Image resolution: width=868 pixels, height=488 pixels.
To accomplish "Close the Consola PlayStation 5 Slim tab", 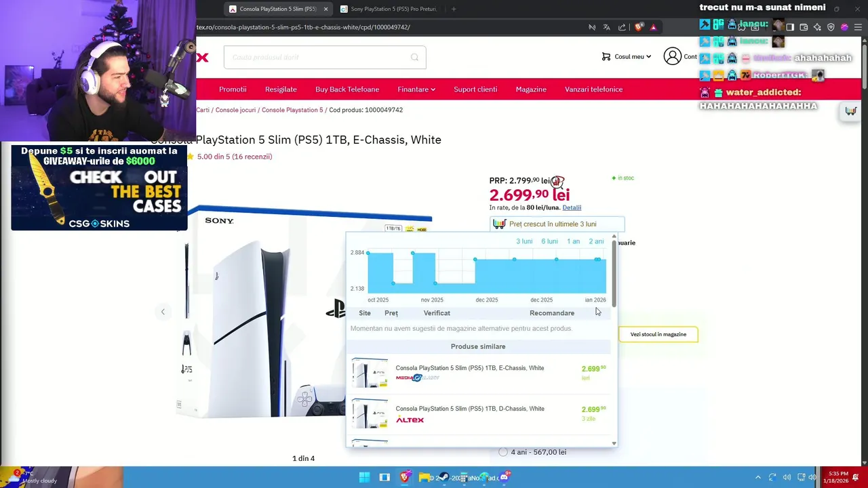I will click(x=325, y=9).
